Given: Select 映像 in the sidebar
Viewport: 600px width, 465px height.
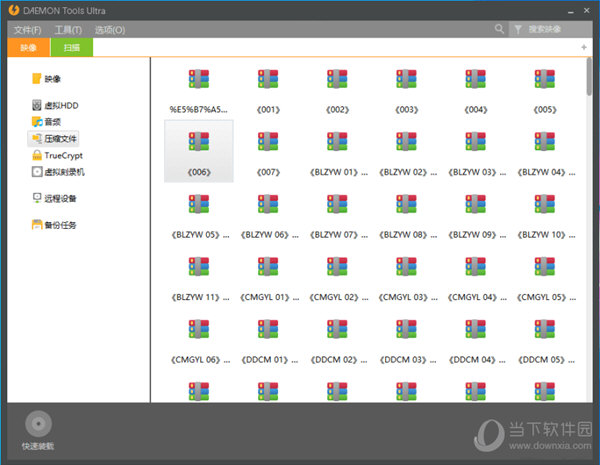Looking at the screenshot, I should click(x=46, y=79).
